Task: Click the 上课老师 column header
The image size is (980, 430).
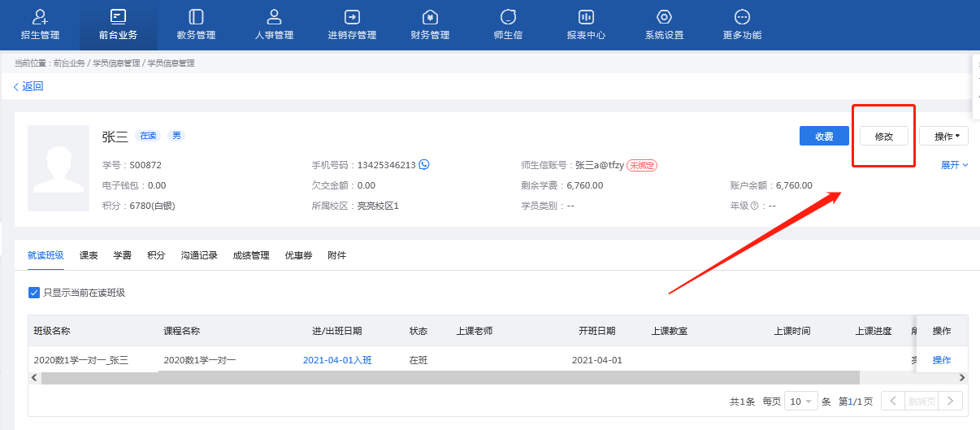Action: pyautogui.click(x=475, y=331)
